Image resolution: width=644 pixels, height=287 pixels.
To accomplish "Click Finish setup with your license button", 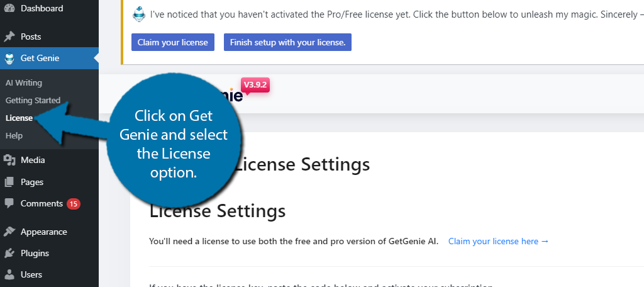I will (x=287, y=42).
